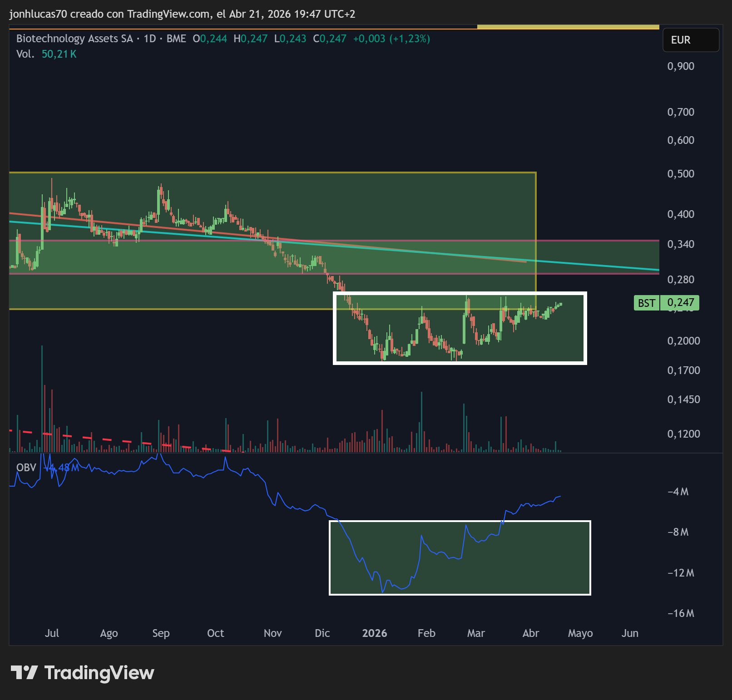Click the TradingView logo icon
Viewport: 732px width, 700px height.
click(24, 672)
